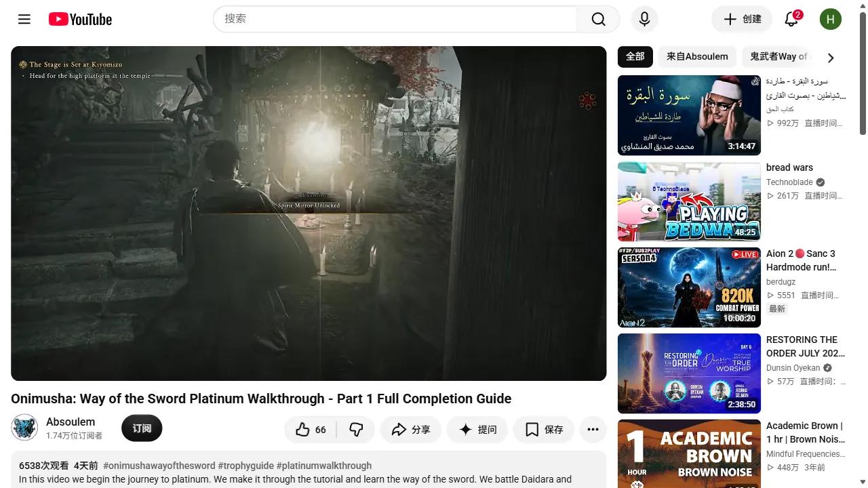Click the '1.74万位订阅者' subscriber count
This screenshot has width=868, height=488.
pyautogui.click(x=75, y=436)
